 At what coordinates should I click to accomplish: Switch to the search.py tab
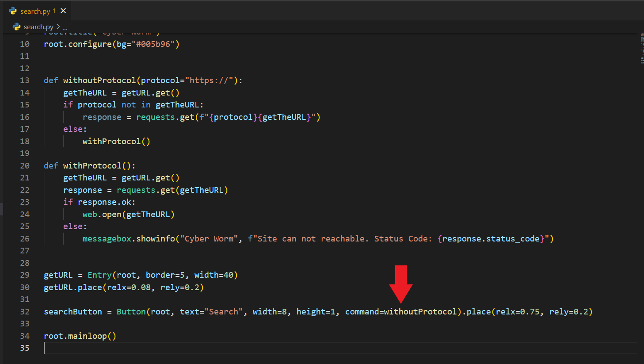35,11
